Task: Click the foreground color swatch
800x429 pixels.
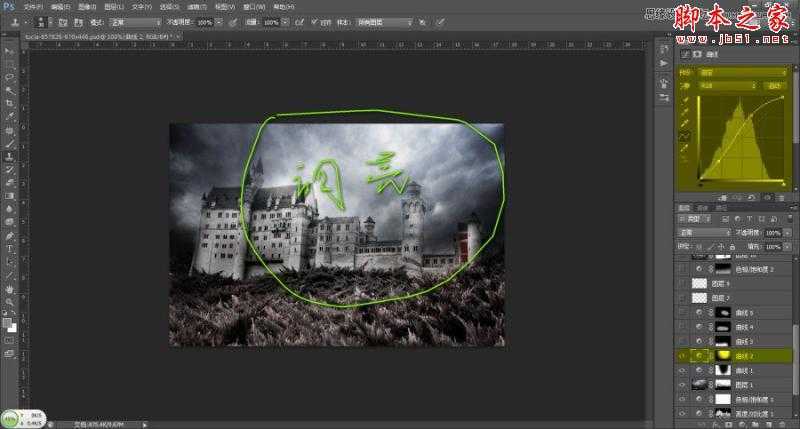Action: point(7,323)
